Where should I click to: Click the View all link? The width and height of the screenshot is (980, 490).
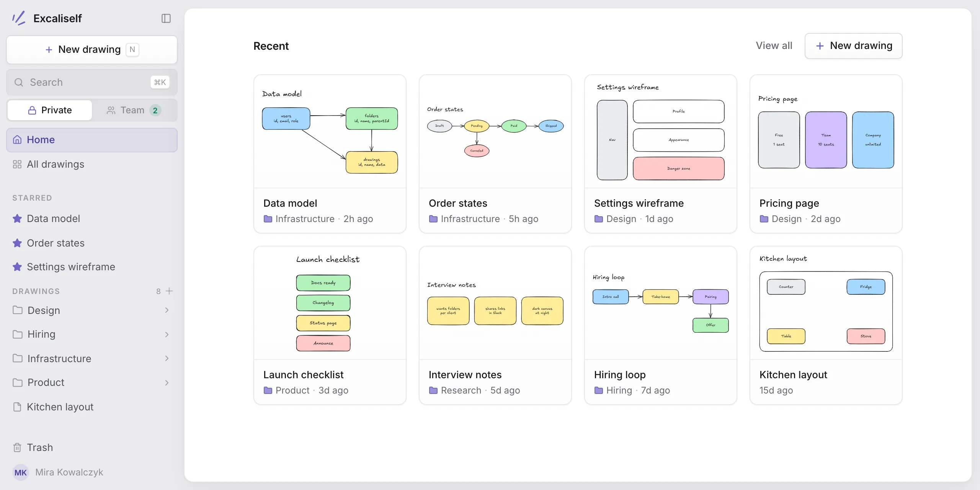[x=774, y=46]
